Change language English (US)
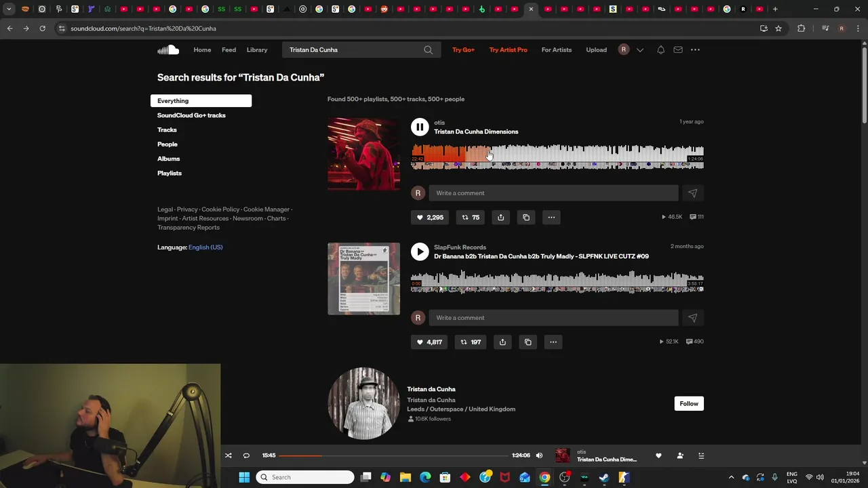This screenshot has height=488, width=868. coord(205,247)
